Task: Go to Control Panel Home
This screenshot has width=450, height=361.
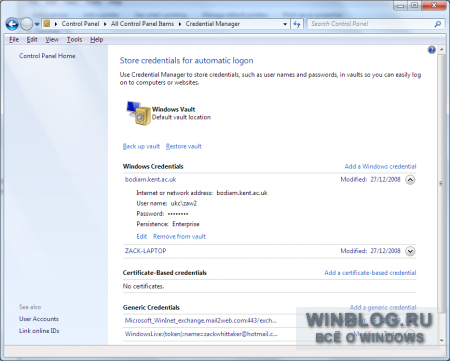Action: click(x=47, y=56)
